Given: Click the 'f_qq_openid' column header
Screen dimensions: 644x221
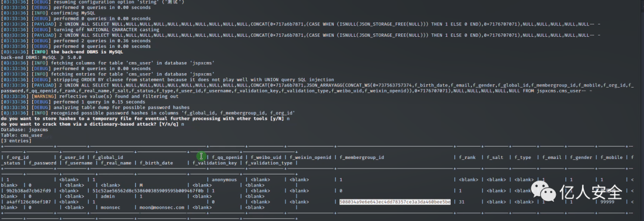Looking at the screenshot, I should click(x=227, y=157).
